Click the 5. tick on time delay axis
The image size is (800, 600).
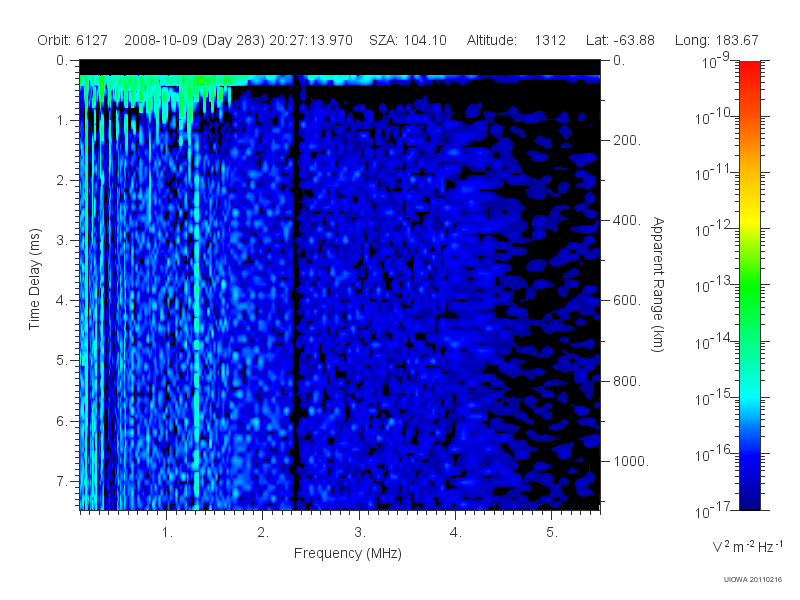pyautogui.click(x=62, y=361)
